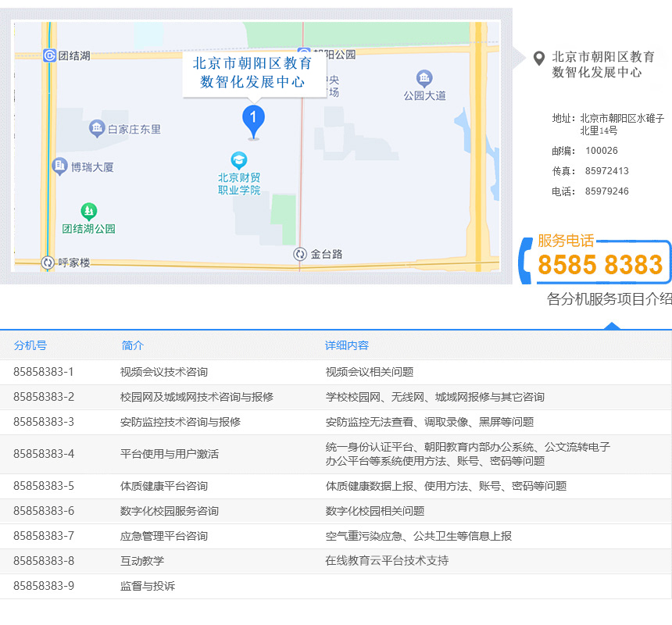The image size is (672, 625).
Task: Click the 北京财贸职业学院 school icon
Action: (239, 160)
